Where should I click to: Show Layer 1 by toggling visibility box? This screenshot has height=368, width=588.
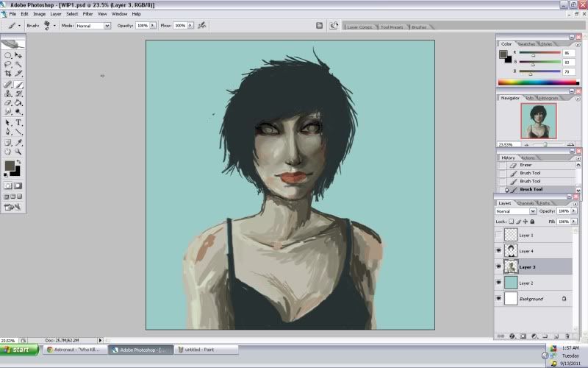pyautogui.click(x=499, y=235)
